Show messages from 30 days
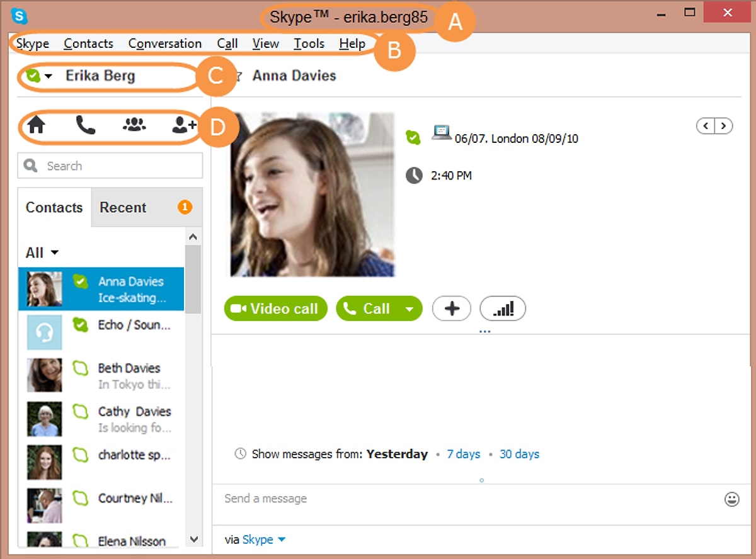The image size is (756, 559). click(x=519, y=454)
